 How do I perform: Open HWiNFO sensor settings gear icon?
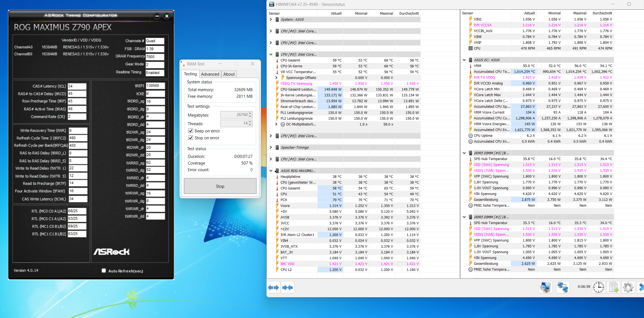628,287
